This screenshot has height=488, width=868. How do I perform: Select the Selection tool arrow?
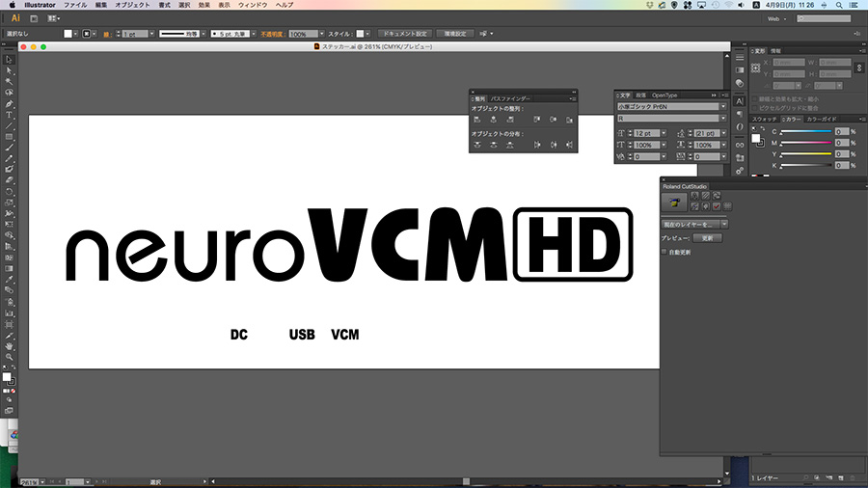point(9,60)
